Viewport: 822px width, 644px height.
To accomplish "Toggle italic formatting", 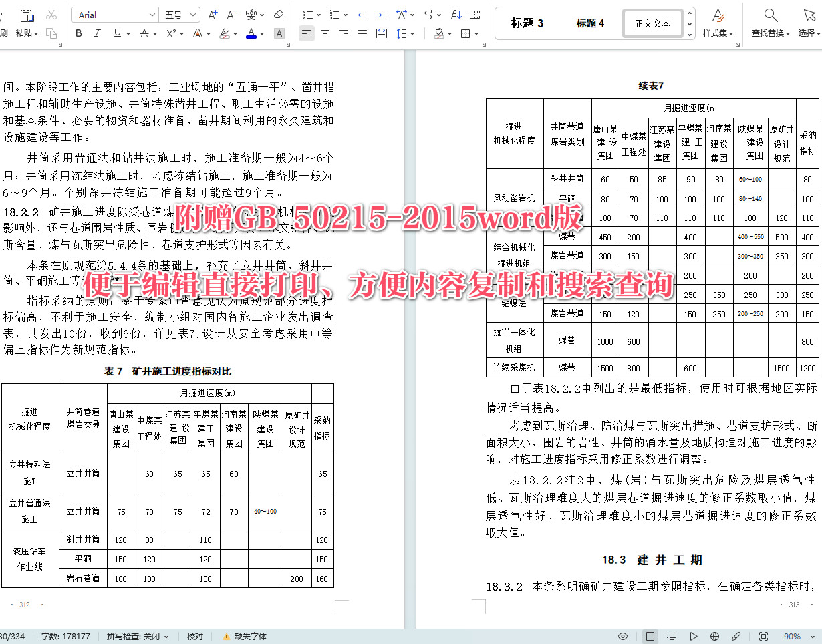I will point(97,33).
